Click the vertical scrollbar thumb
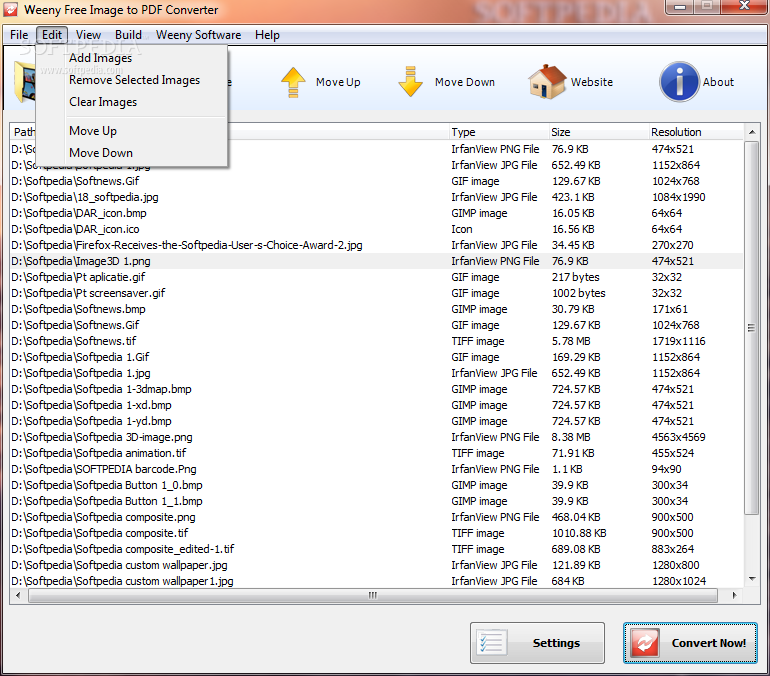The image size is (770, 676). (752, 328)
